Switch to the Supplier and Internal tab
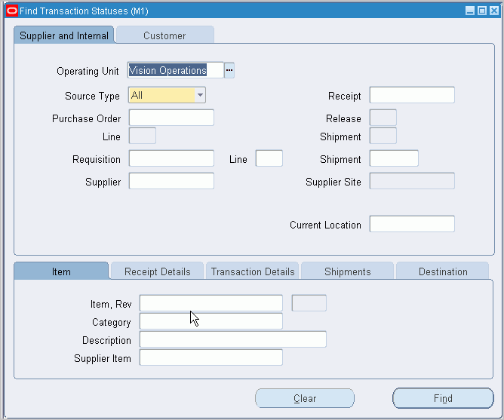This screenshot has height=420, width=504. (x=64, y=35)
